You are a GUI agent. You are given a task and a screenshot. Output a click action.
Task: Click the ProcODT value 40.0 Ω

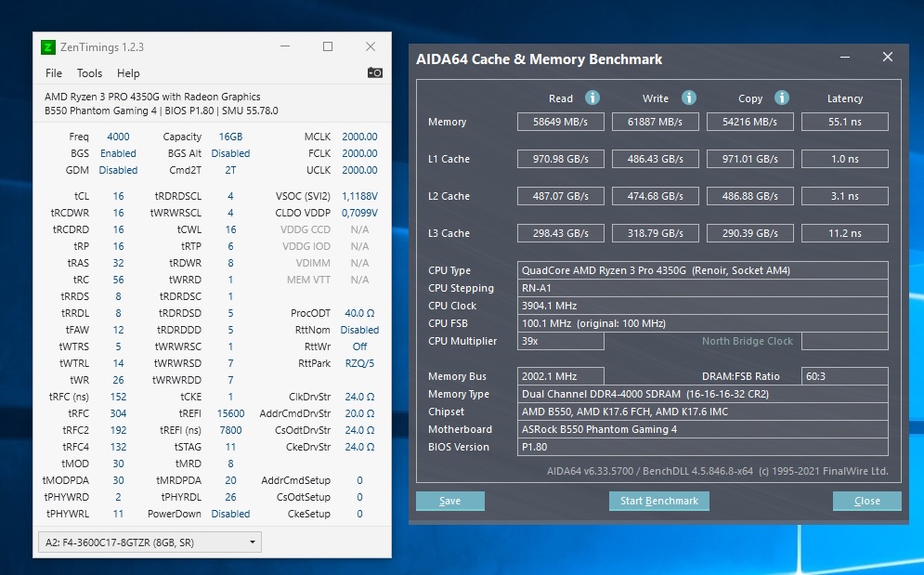(359, 313)
